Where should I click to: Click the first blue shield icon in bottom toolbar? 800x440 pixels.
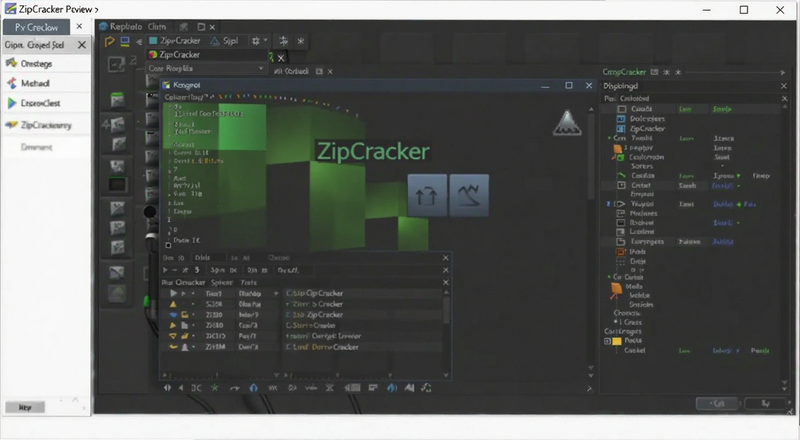tap(254, 388)
